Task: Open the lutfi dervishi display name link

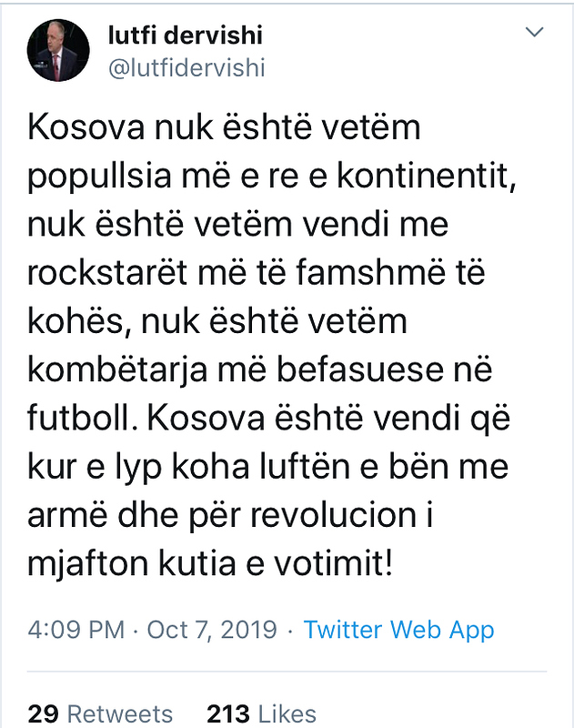Action: point(186,35)
